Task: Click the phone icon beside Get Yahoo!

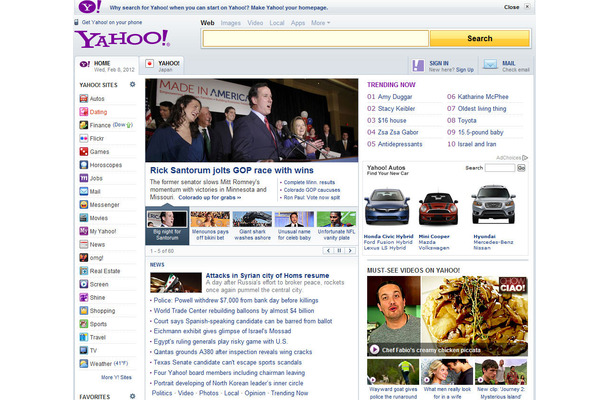Action: (76, 22)
